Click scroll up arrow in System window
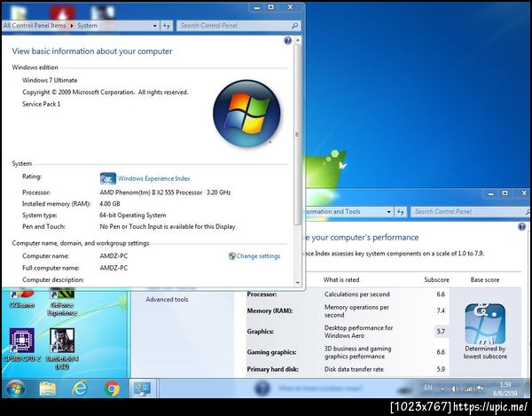This screenshot has height=416, width=532. pos(298,40)
